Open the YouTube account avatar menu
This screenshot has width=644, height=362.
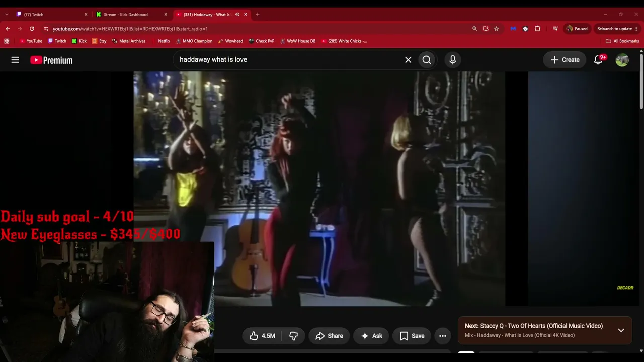[622, 60]
